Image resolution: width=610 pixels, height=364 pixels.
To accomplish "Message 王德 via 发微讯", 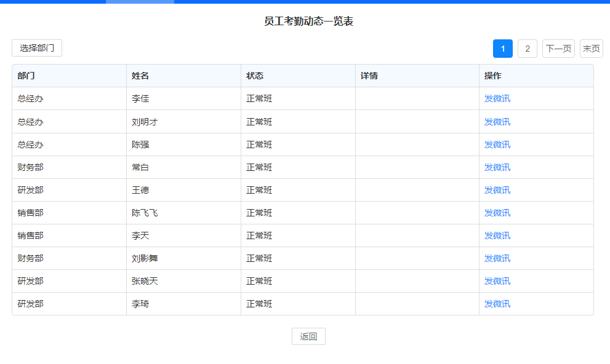I will tap(497, 190).
